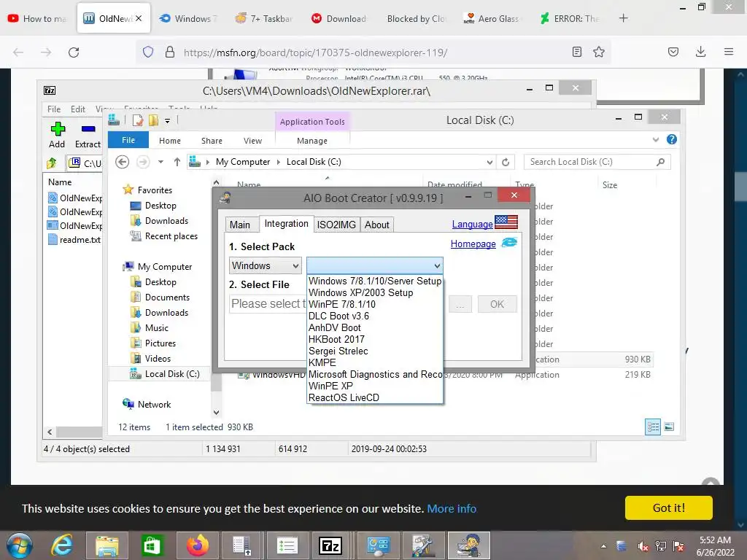Choose ReactOS LiveCD option

344,397
